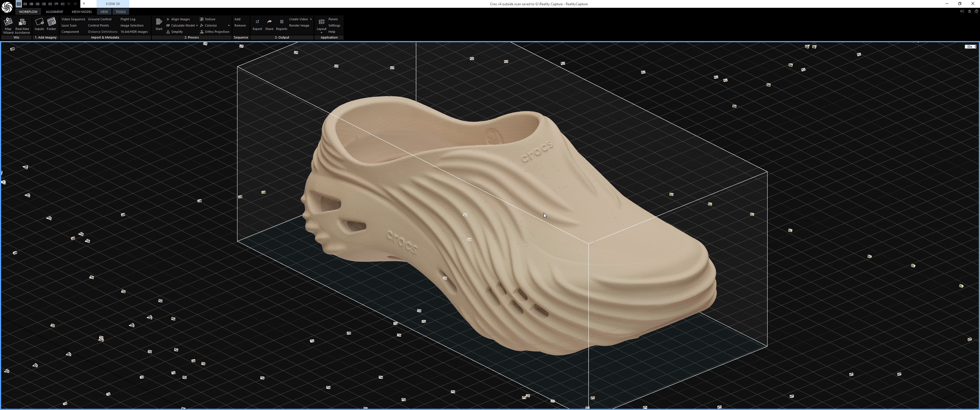Screen dimensions: 980x410
Task: Switch to the TOOLS ribbon tab
Action: (121, 12)
